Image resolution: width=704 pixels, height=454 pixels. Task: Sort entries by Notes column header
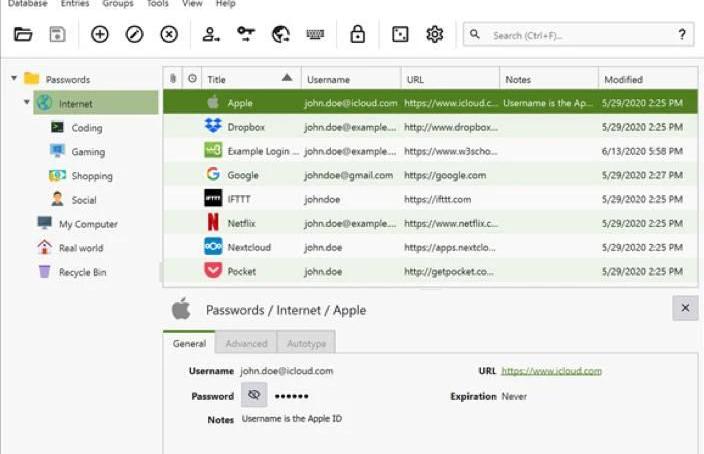pyautogui.click(x=549, y=79)
